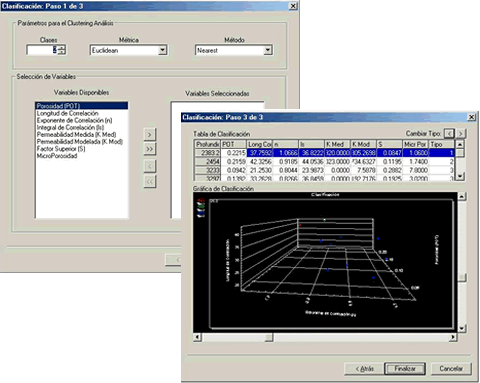This screenshot has width=480, height=383.
Task: Click the single left arrow remove button
Action: pyautogui.click(x=150, y=166)
